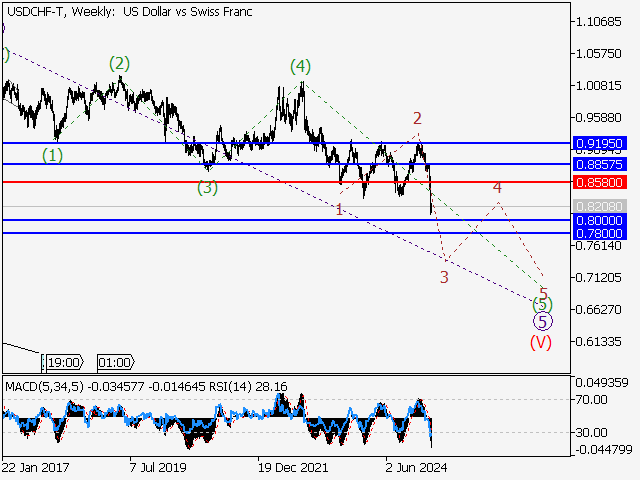Click the green wave (1) label
Viewport: 640px width, 480px height.
(x=52, y=155)
